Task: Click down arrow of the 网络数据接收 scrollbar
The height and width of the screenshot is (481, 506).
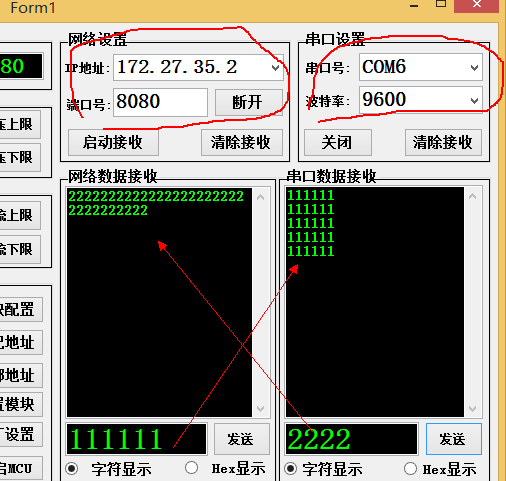Action: point(261,409)
